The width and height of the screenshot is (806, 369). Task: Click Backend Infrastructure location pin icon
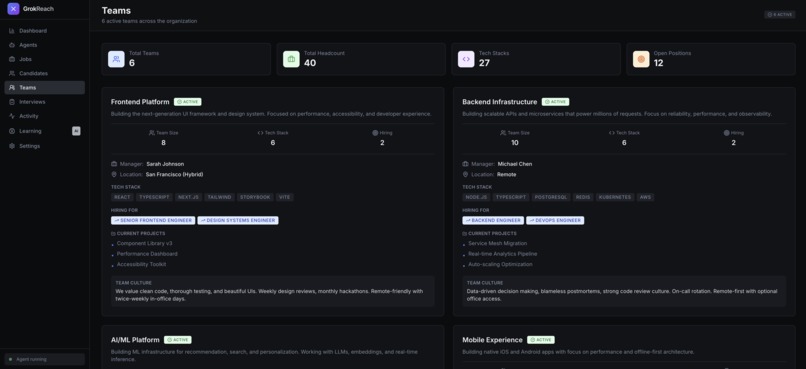click(x=465, y=175)
